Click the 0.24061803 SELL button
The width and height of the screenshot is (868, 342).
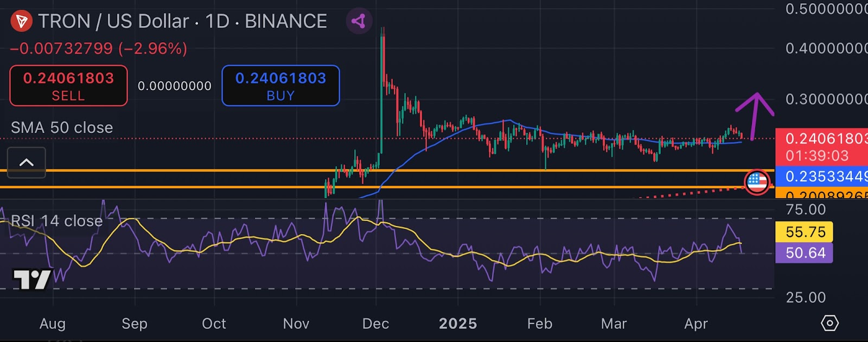[68, 86]
